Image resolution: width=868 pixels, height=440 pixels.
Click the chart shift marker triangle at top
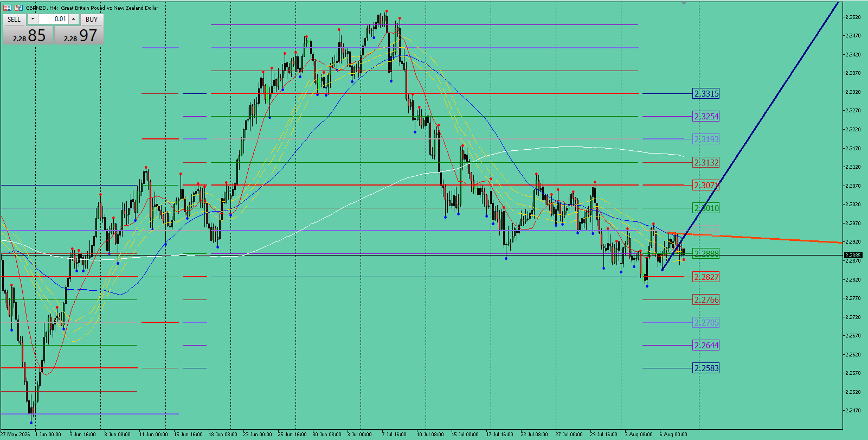click(684, 3)
